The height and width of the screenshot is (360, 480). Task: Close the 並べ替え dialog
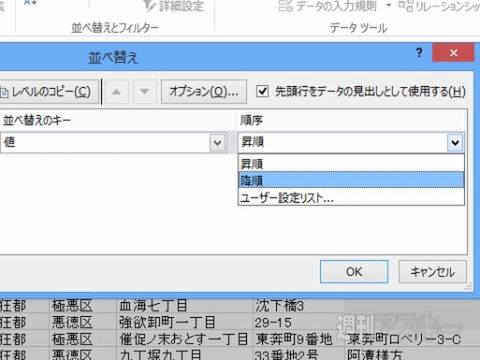[453, 53]
